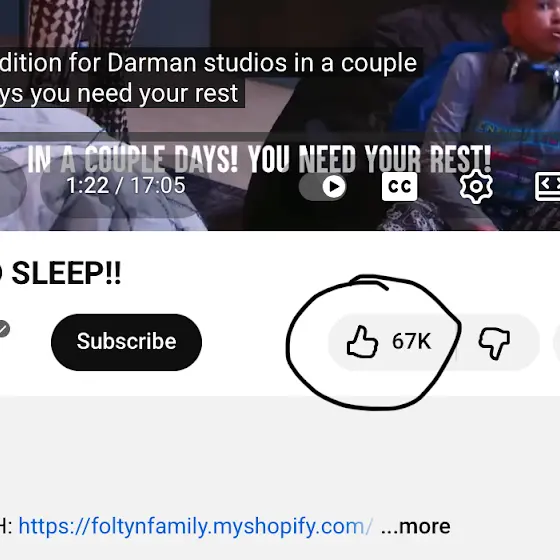Click the cut-off button right of dislike
The height and width of the screenshot is (560, 560).
(556, 342)
